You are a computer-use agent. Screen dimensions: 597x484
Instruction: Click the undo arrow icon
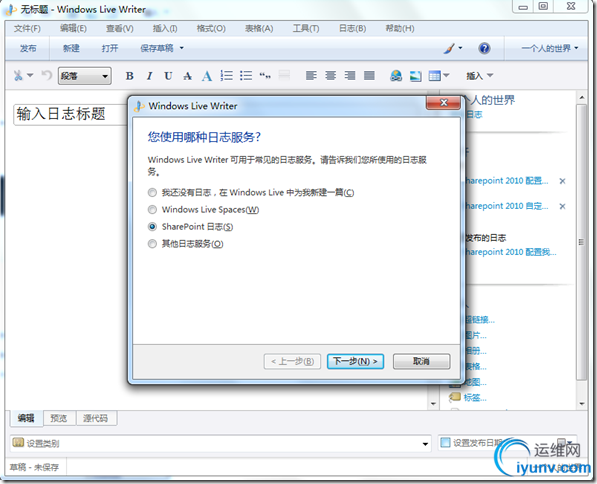(46, 75)
